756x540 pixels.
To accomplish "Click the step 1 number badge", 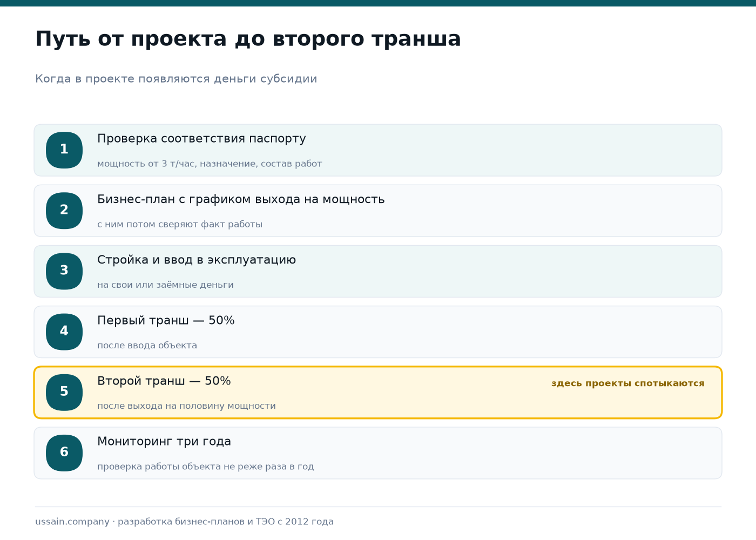I will [x=64, y=150].
